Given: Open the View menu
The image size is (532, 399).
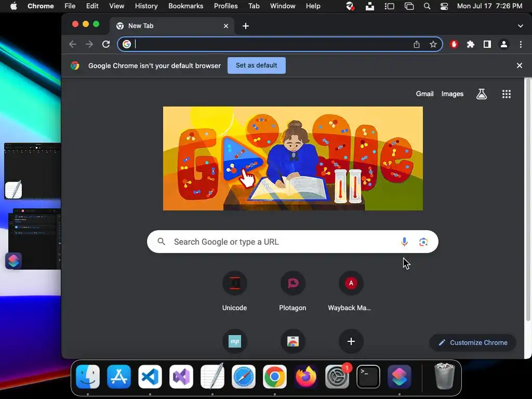Looking at the screenshot, I should pyautogui.click(x=117, y=6).
